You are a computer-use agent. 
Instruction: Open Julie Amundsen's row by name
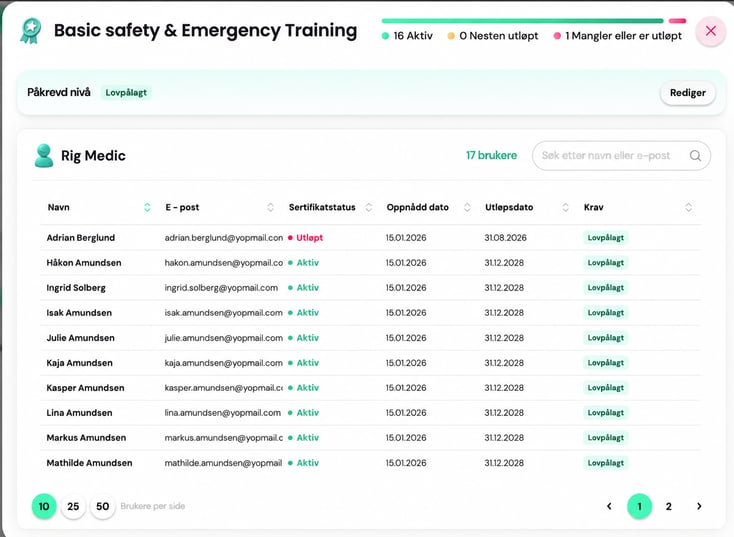pyautogui.click(x=81, y=338)
